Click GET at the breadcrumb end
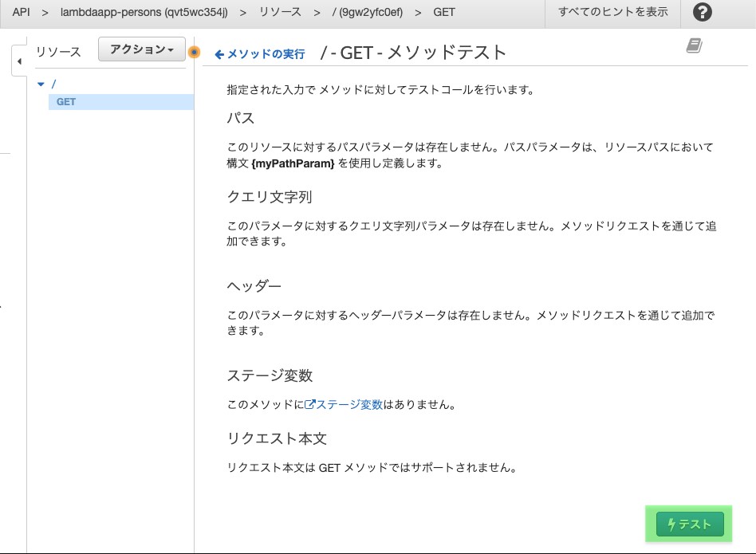Screen dimensions: 756x554 click(444, 13)
